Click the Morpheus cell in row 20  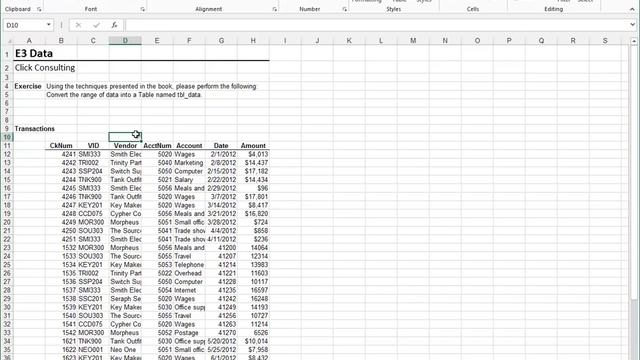tap(125, 222)
